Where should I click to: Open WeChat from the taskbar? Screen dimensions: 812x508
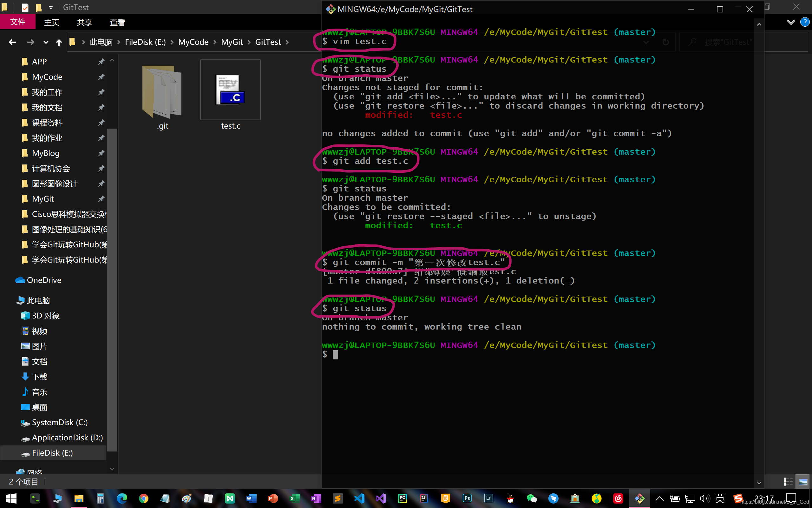pyautogui.click(x=532, y=498)
